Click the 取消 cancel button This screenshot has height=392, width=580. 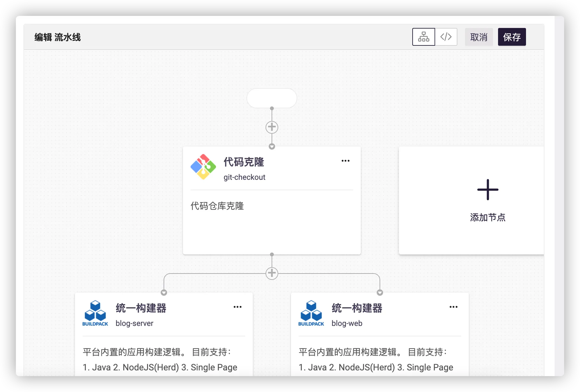point(479,37)
